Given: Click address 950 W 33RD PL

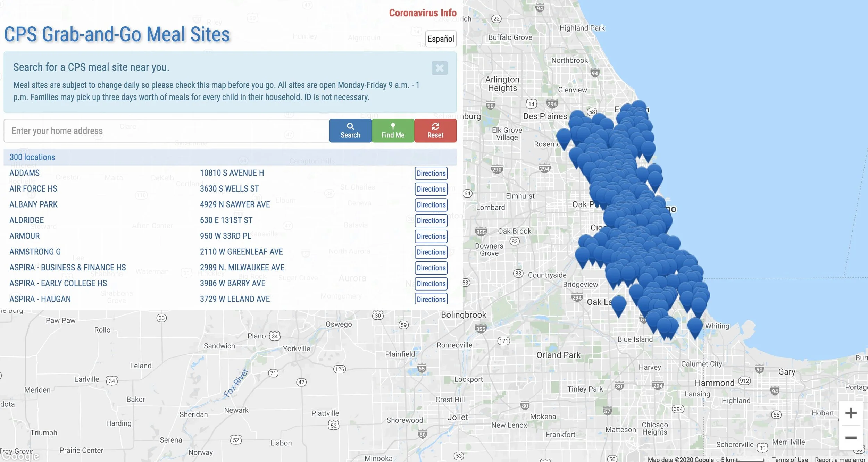Looking at the screenshot, I should click(226, 236).
